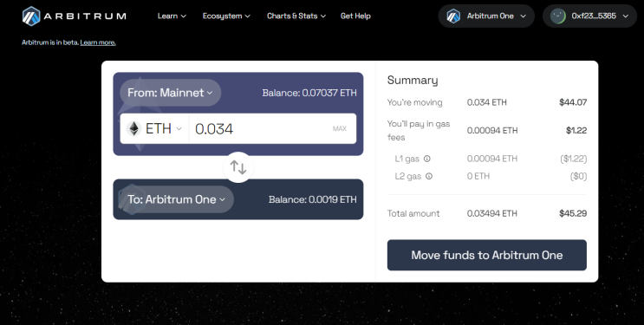Show the L2 gas info tooltip icon

click(429, 176)
